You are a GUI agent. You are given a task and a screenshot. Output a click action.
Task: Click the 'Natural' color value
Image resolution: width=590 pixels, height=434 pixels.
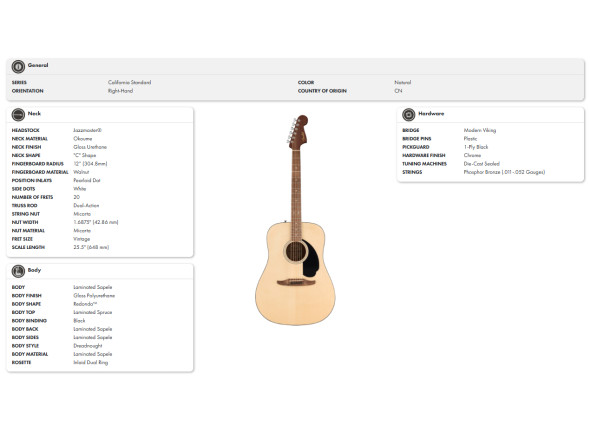(x=403, y=82)
